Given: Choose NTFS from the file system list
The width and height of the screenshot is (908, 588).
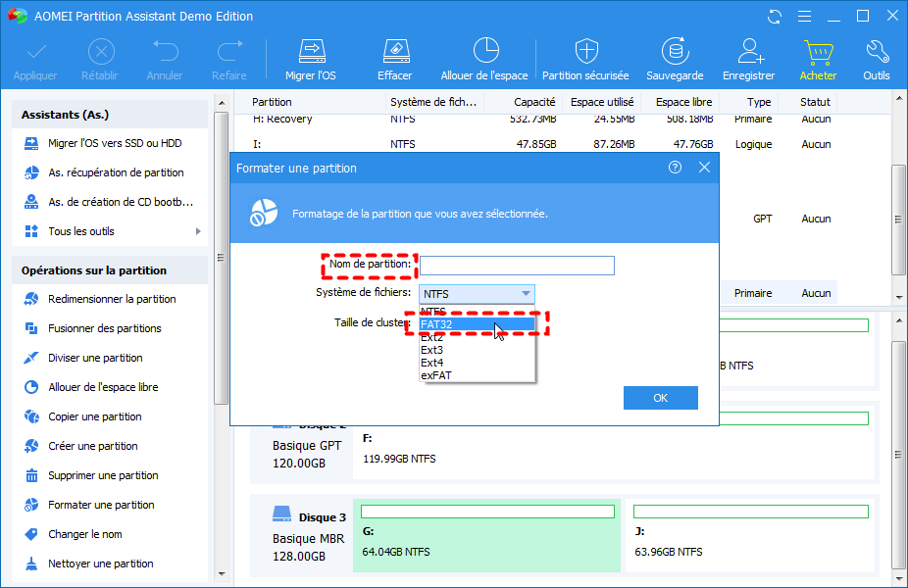Looking at the screenshot, I should coord(478,312).
